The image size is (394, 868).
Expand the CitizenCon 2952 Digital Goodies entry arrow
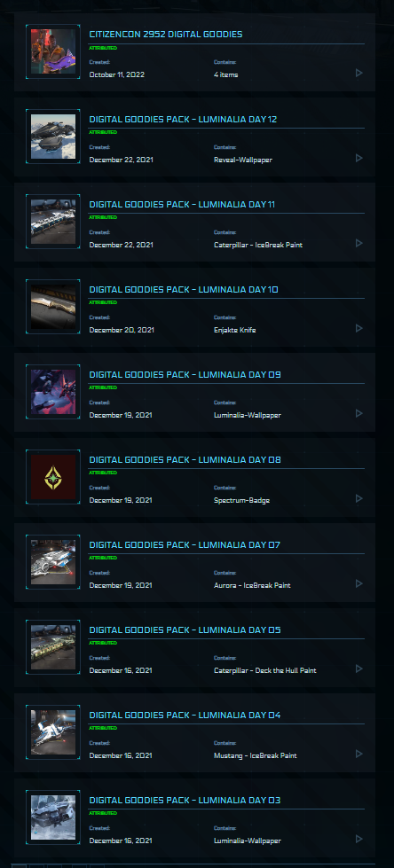359,73
